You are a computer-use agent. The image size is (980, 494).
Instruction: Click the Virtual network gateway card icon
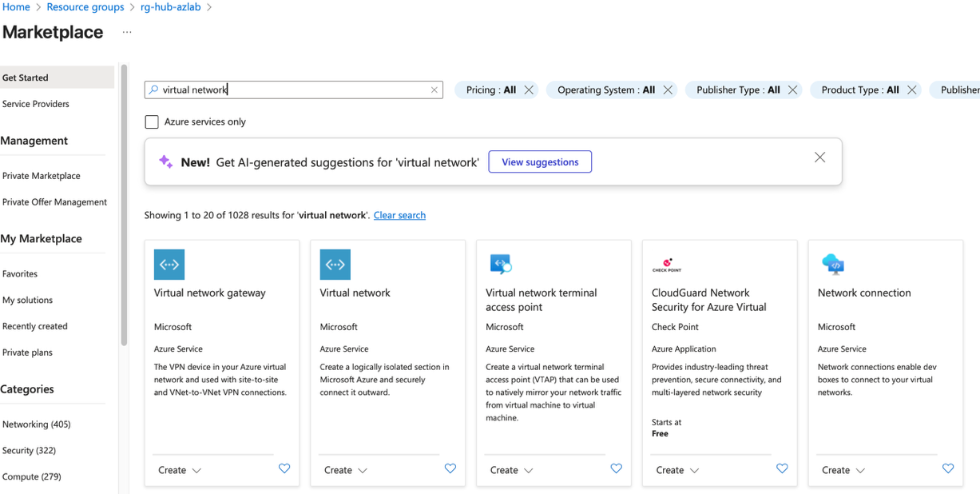click(169, 265)
